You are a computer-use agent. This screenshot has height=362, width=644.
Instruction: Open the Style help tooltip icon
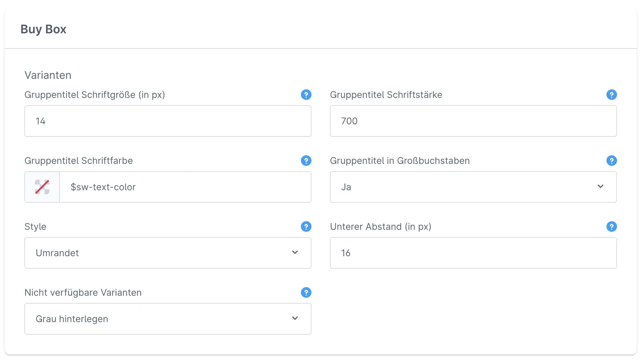click(306, 227)
